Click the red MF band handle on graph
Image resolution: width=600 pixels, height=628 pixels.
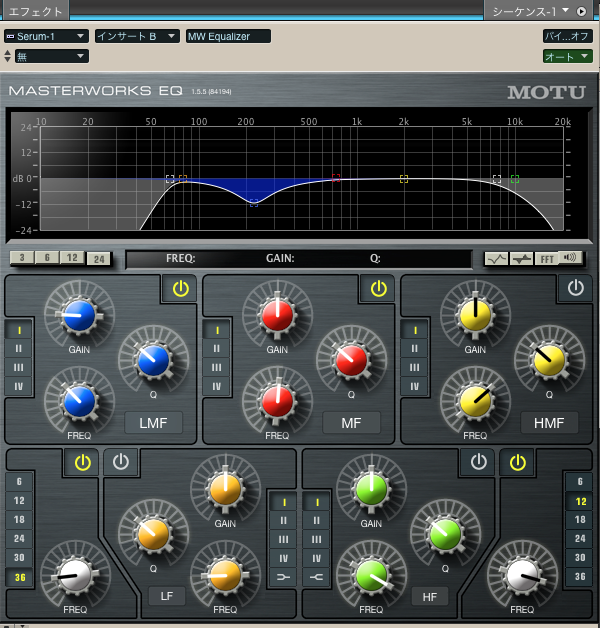coord(336,178)
